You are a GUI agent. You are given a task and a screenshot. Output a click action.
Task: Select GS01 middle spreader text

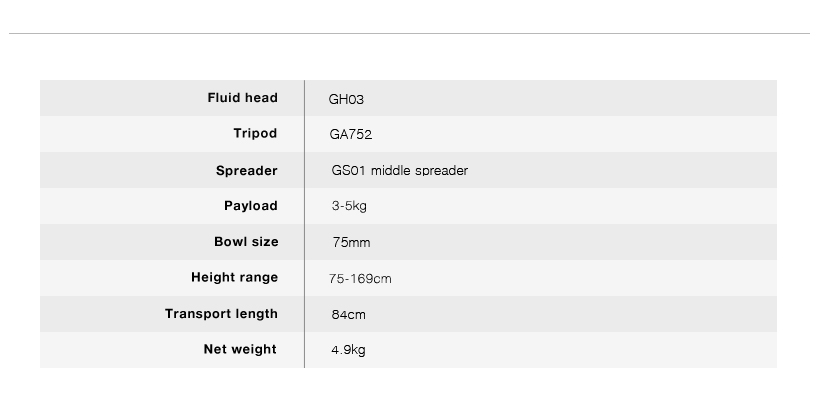click(x=400, y=171)
